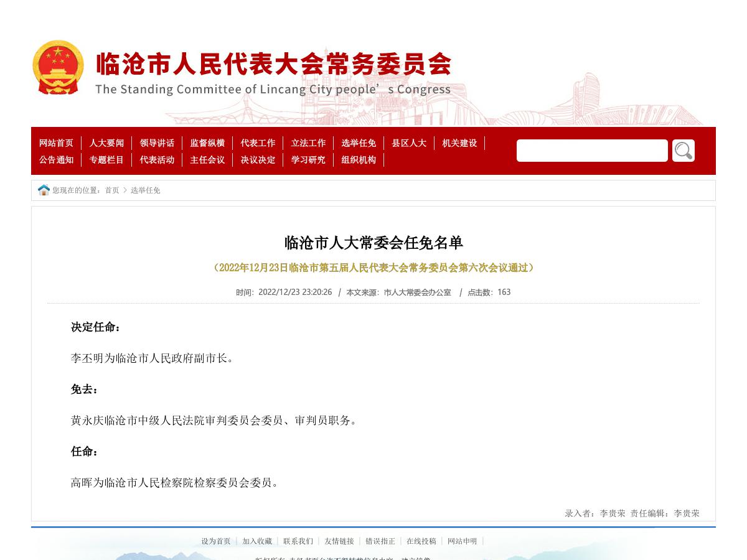Open 主任会议 menu item
This screenshot has height=560, width=747.
coord(207,160)
